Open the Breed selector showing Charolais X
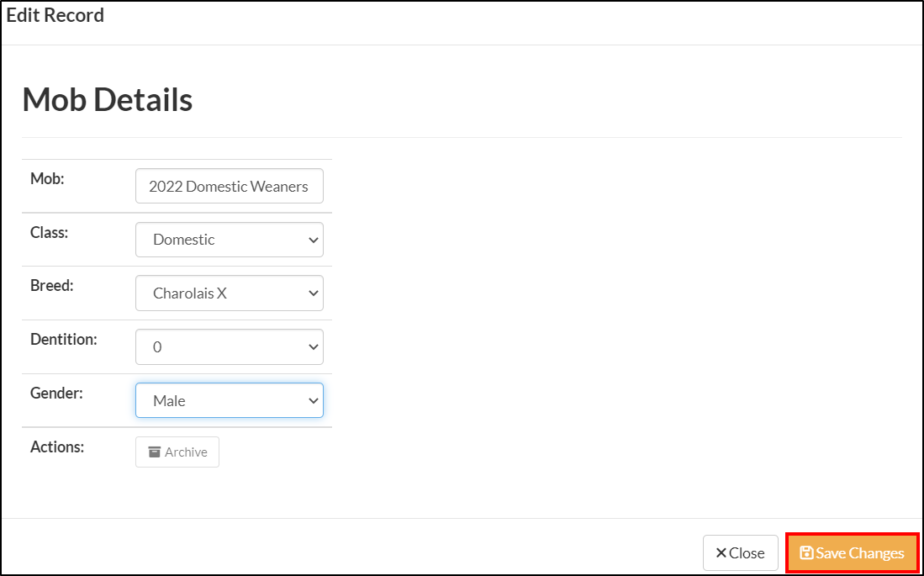This screenshot has width=924, height=576. (229, 293)
